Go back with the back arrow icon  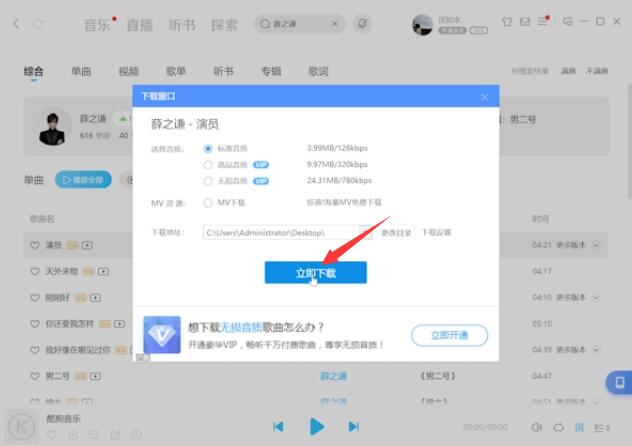[17, 24]
